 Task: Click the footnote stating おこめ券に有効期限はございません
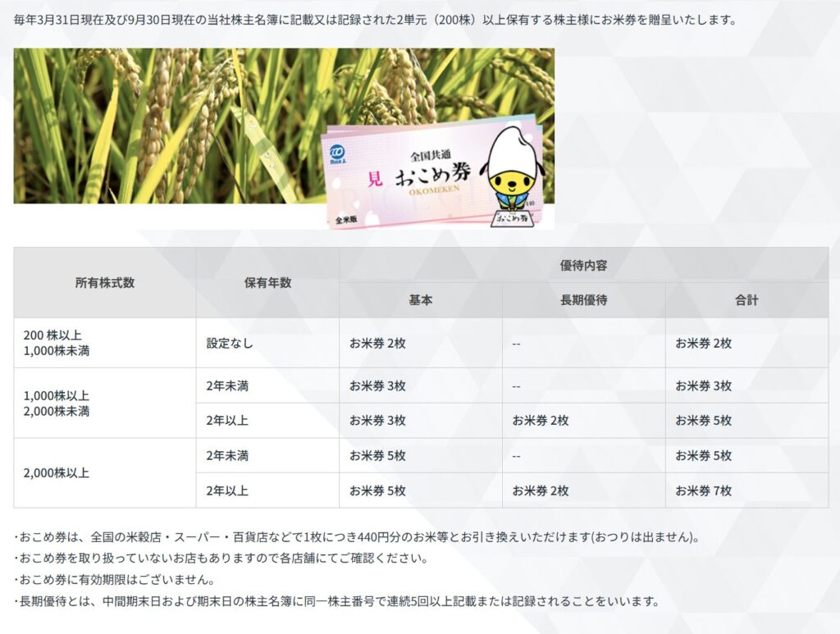coord(115,581)
